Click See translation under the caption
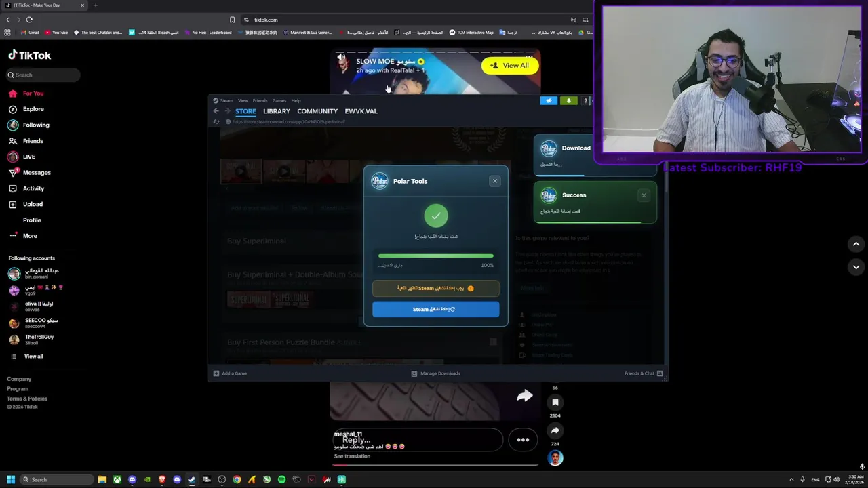 (x=352, y=456)
